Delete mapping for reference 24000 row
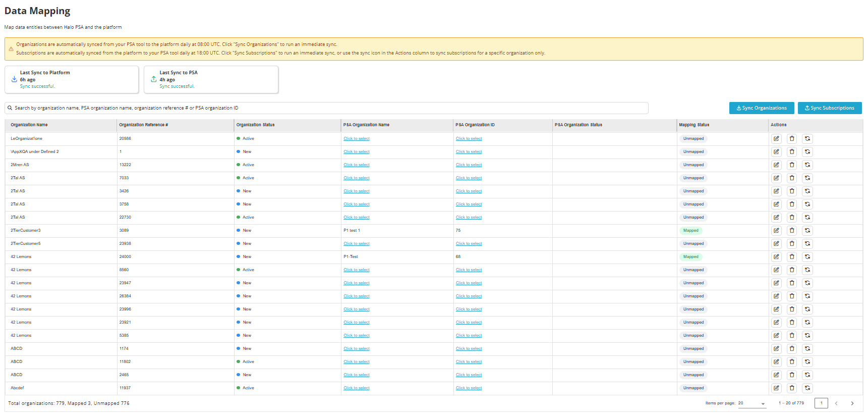868x416 pixels. [x=792, y=256]
